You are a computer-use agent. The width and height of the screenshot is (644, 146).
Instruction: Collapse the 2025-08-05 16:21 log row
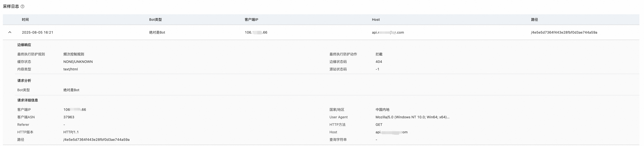click(10, 32)
